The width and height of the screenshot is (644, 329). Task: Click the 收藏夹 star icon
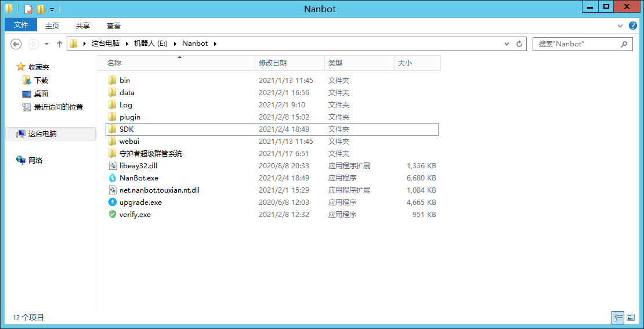(20, 67)
